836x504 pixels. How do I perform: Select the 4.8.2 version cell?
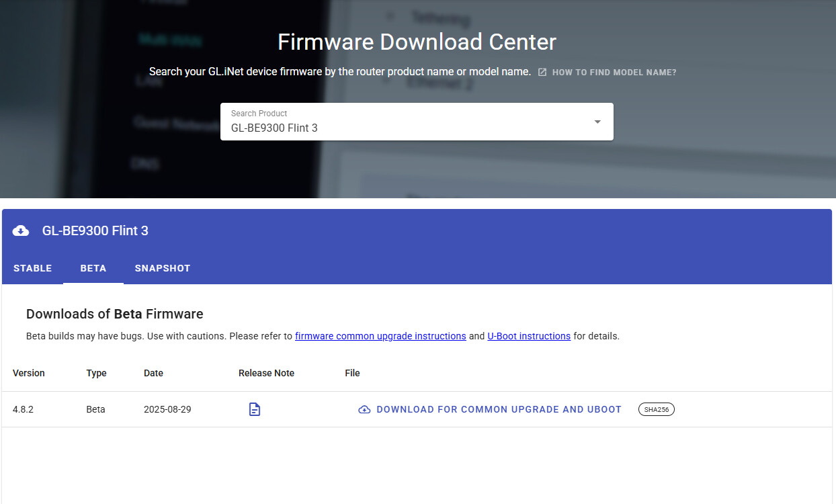23,409
